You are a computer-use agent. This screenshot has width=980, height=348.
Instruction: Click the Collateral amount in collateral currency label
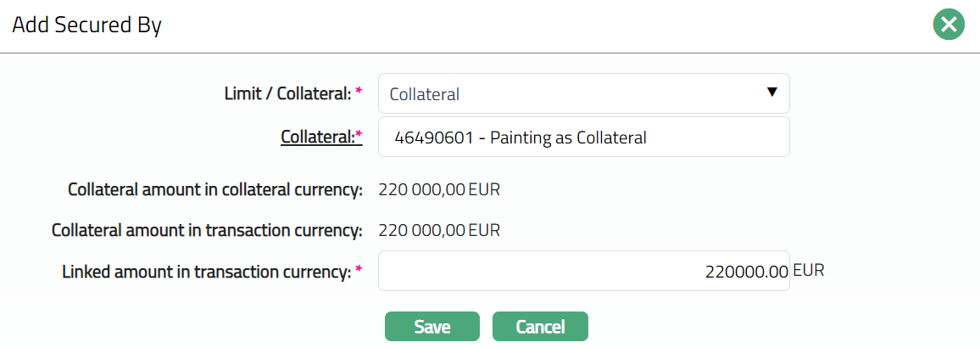[215, 189]
